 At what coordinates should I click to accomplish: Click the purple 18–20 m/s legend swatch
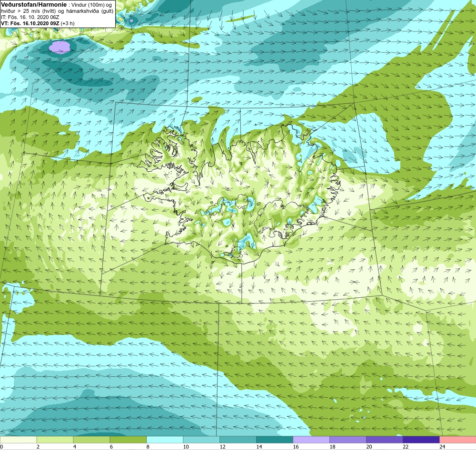348,440
